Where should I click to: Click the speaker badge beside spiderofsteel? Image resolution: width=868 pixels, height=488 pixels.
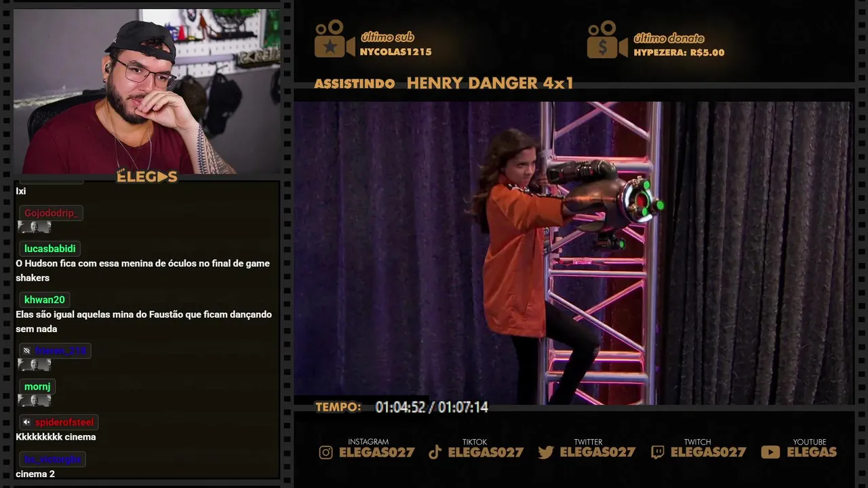tap(26, 422)
